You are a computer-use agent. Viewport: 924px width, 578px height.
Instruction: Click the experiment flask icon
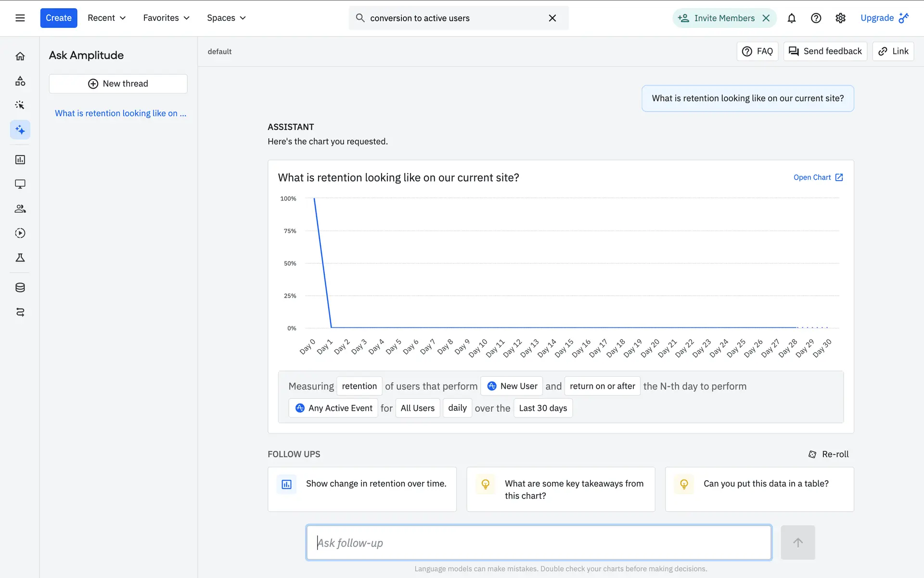click(20, 258)
